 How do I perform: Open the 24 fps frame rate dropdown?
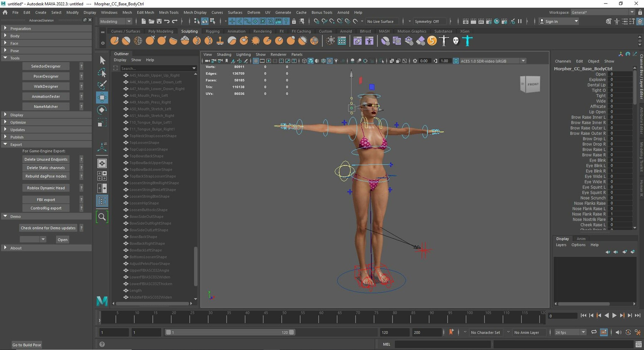tap(570, 332)
